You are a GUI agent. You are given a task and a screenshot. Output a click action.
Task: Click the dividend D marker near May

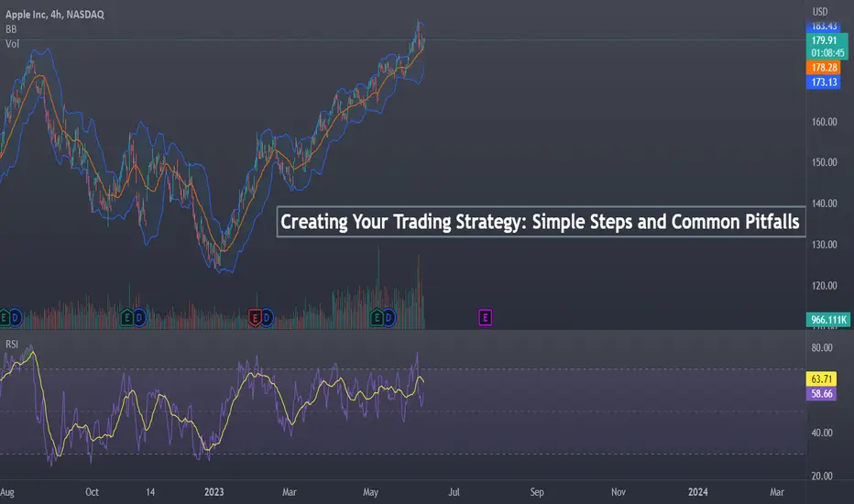389,317
